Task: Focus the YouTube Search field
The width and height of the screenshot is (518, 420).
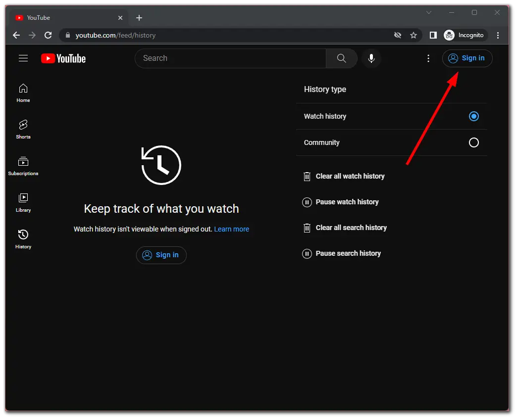Action: tap(231, 58)
